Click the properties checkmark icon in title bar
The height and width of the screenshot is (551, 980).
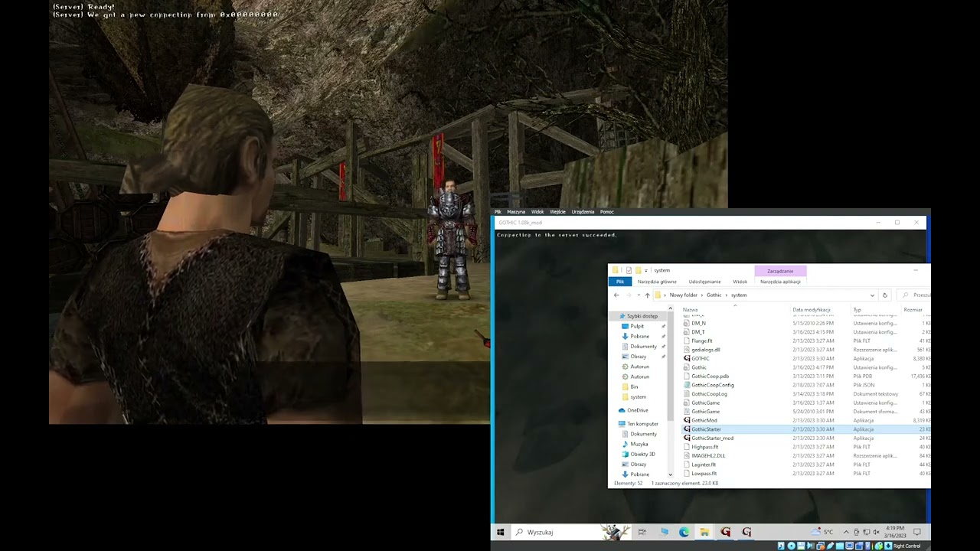click(x=629, y=270)
